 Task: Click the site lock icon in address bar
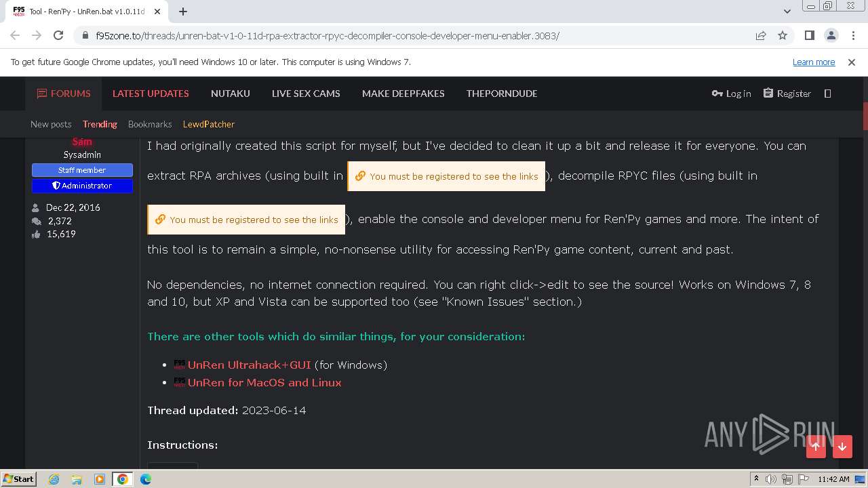coord(85,35)
